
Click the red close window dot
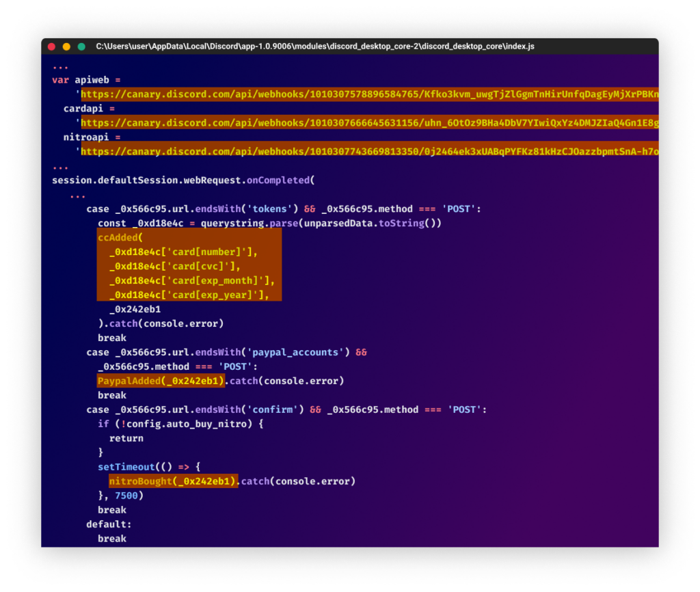coord(51,46)
